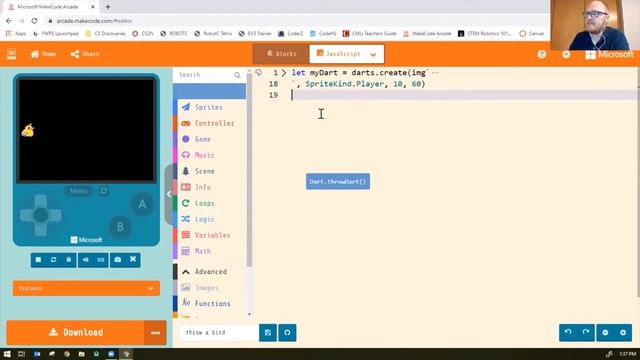
Task: Edit the project name field
Action: [219, 333]
